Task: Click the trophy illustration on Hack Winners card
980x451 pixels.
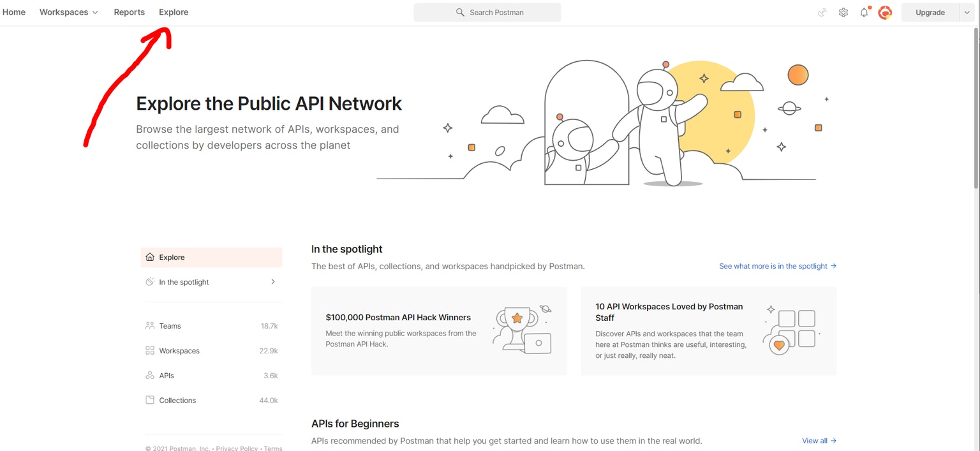Action: coord(522,329)
